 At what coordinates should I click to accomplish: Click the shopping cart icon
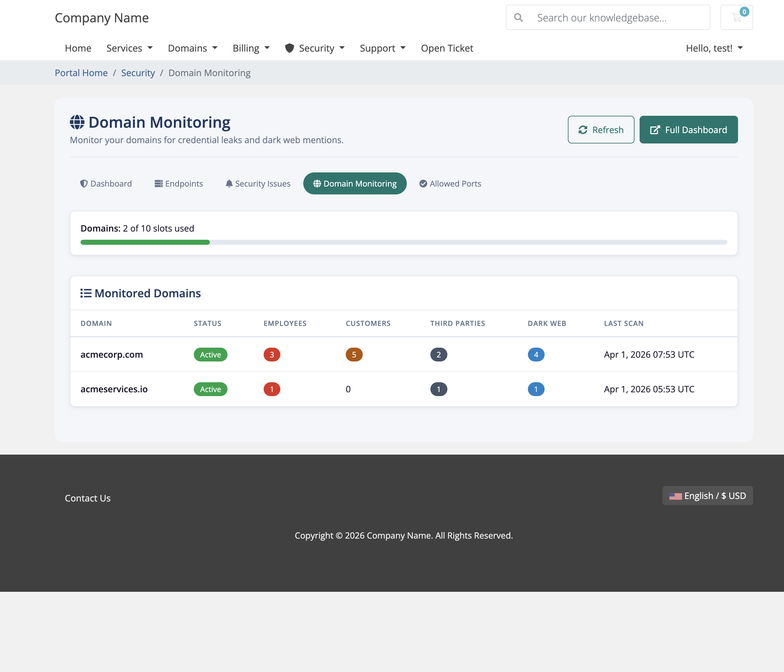click(x=736, y=17)
